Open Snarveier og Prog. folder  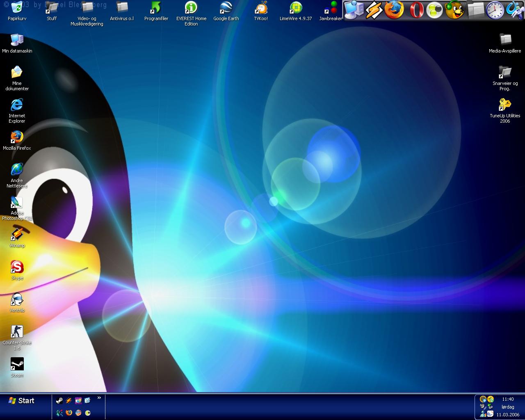505,78
